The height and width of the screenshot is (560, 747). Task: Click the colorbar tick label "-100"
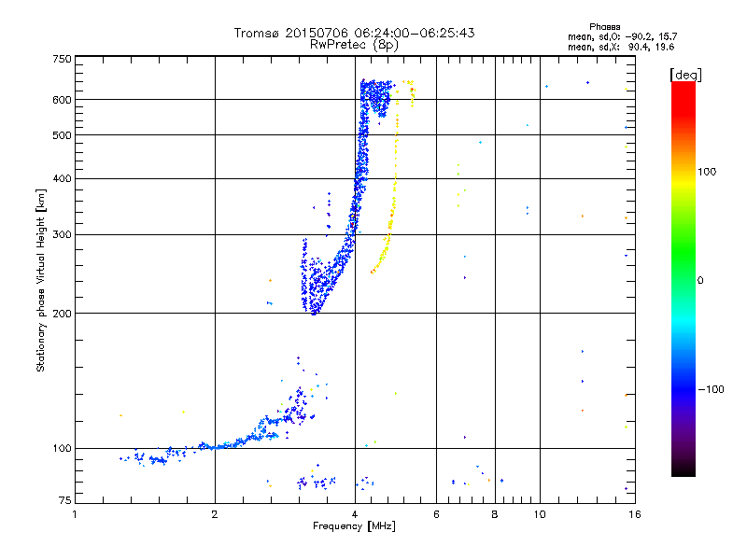point(711,389)
